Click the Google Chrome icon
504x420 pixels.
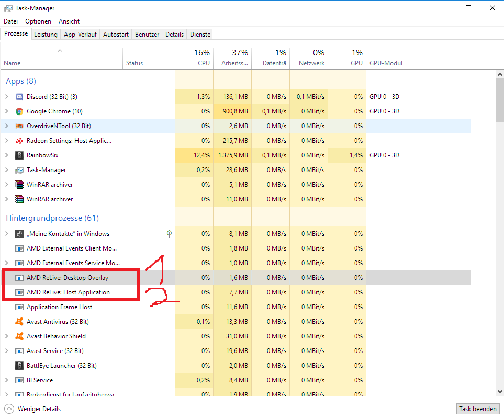point(19,111)
